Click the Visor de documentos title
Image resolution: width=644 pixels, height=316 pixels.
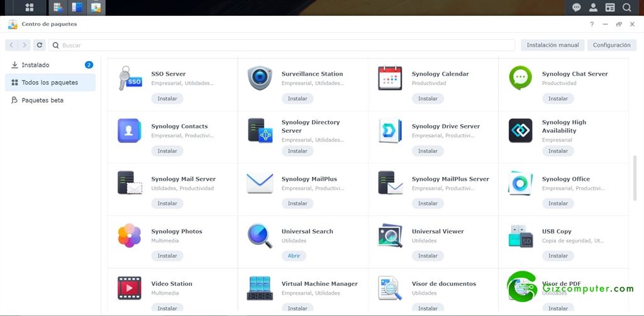[444, 283]
